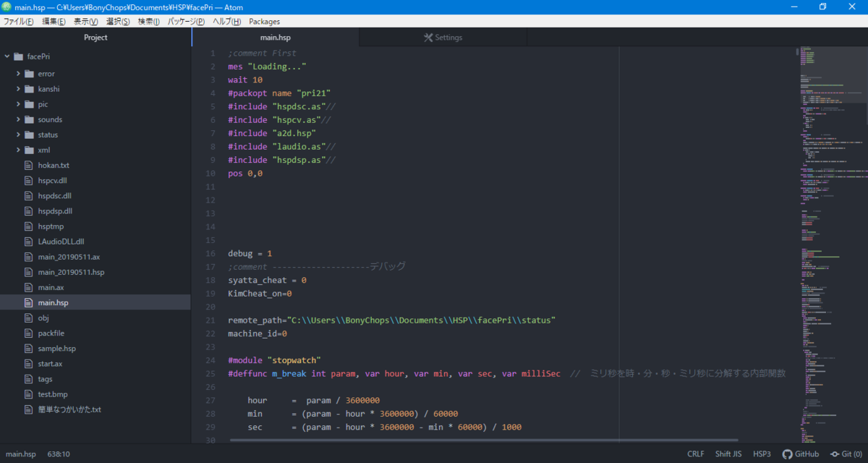This screenshot has width=868, height=463.
Task: Click line number 21 in the gutter
Action: (210, 320)
